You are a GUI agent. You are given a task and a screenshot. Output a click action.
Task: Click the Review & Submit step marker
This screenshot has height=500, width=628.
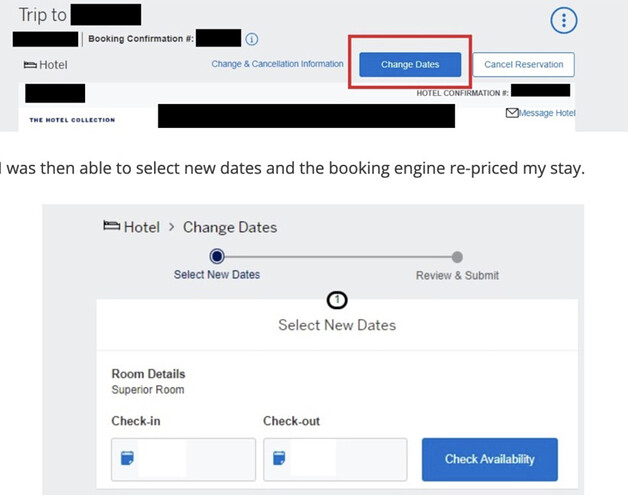click(x=457, y=257)
